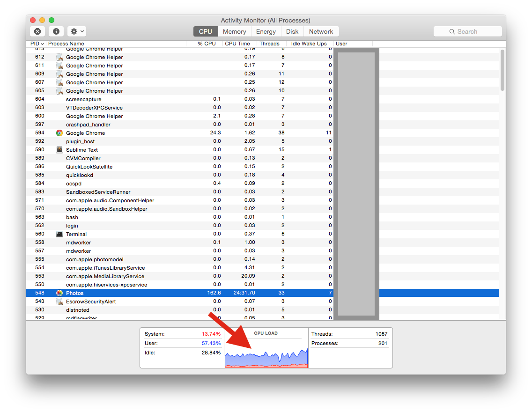Click the Quit Process stop icon
Image resolution: width=532 pixels, height=412 pixels.
coord(37,31)
